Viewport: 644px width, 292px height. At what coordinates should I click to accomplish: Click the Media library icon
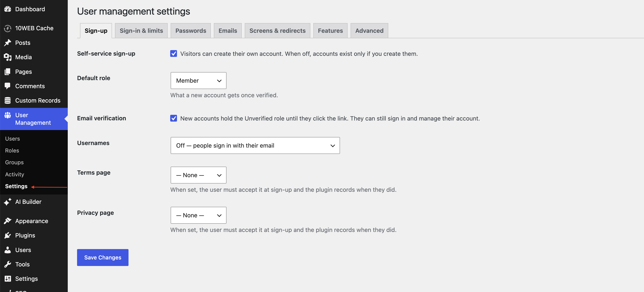click(8, 57)
